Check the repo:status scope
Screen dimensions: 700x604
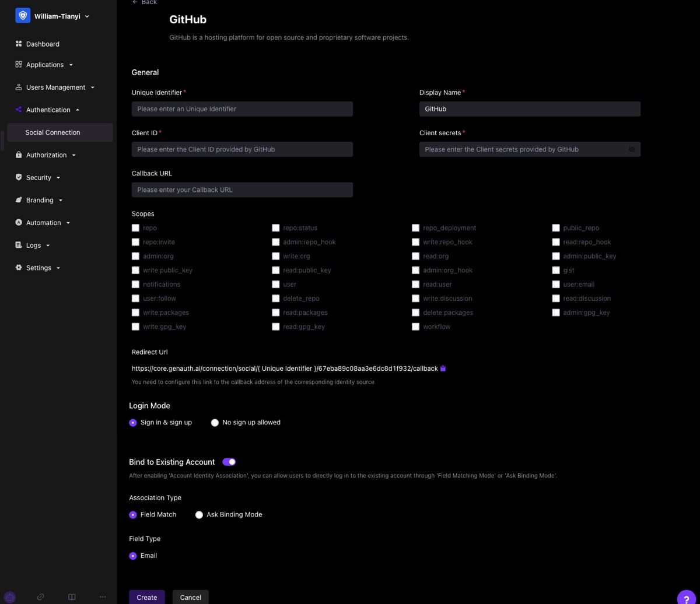coord(276,228)
